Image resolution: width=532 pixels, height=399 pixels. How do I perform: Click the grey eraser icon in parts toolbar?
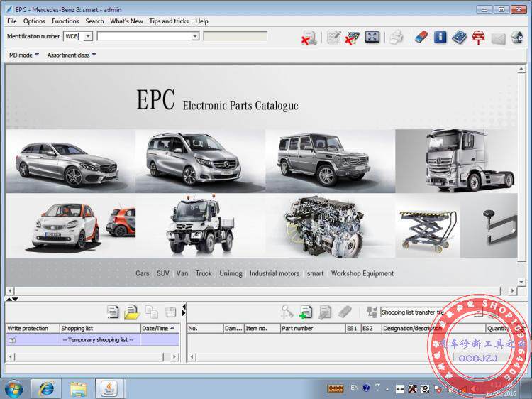(x=345, y=312)
